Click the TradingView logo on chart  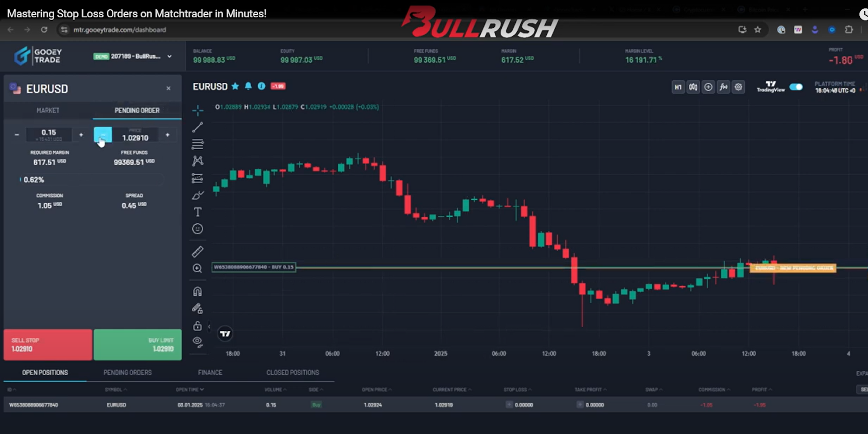click(225, 334)
